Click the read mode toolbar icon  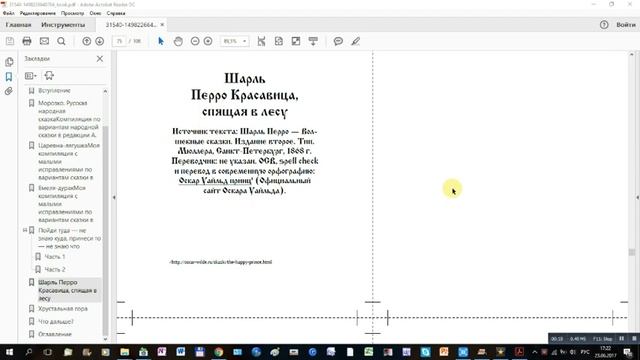pos(313,41)
